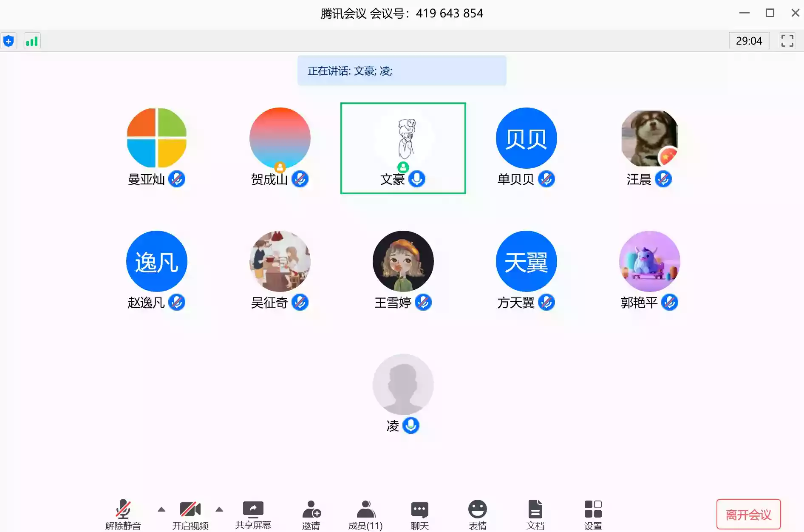The width and height of the screenshot is (804, 532).
Task: Click green badge under 文豪's avatar
Action: pos(403,167)
